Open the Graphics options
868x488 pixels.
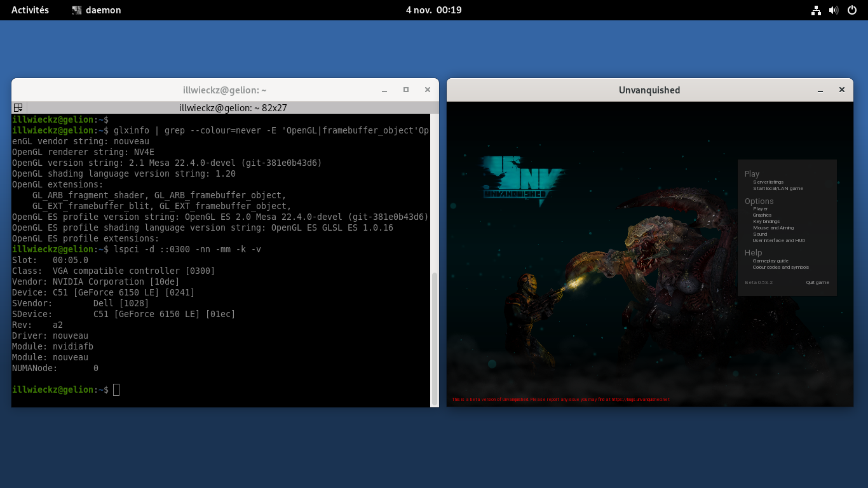coord(762,215)
